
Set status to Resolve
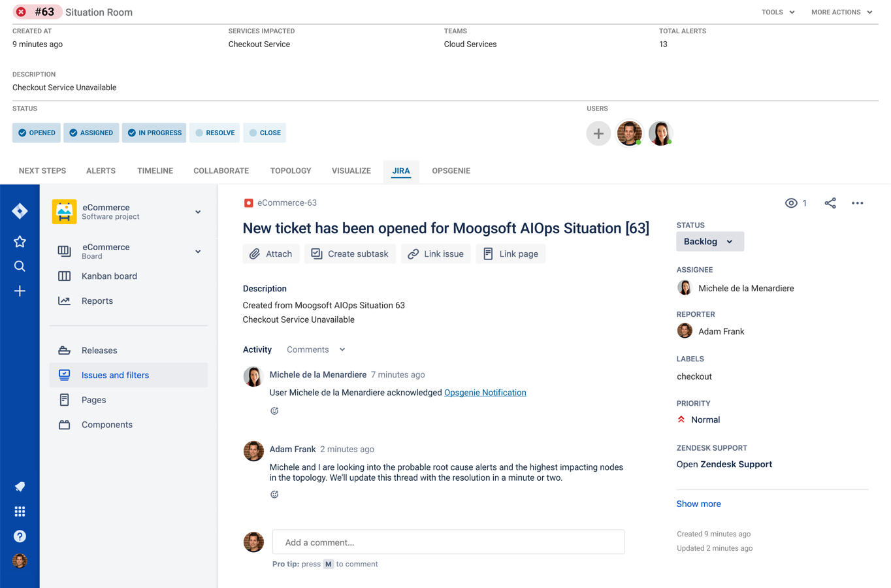pos(215,133)
